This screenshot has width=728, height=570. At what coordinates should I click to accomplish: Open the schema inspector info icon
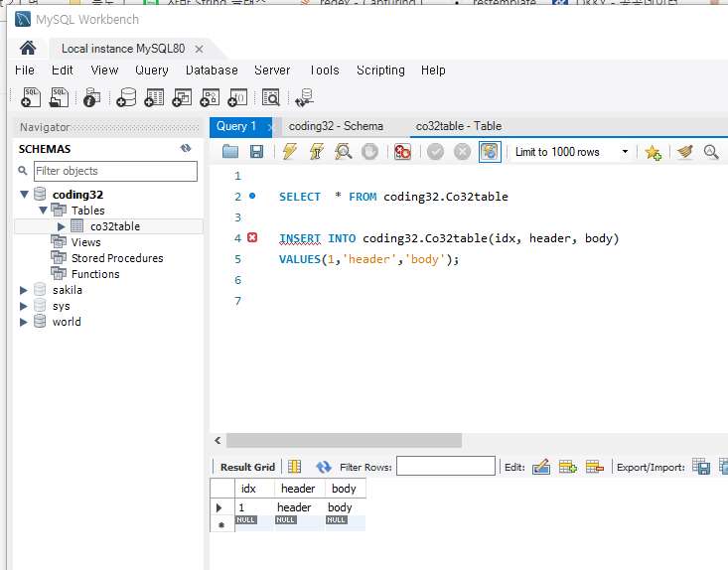92,97
